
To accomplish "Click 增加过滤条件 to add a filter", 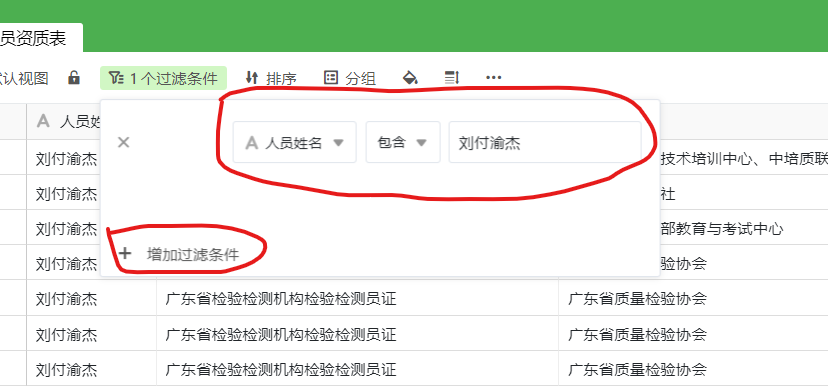I will 180,254.
